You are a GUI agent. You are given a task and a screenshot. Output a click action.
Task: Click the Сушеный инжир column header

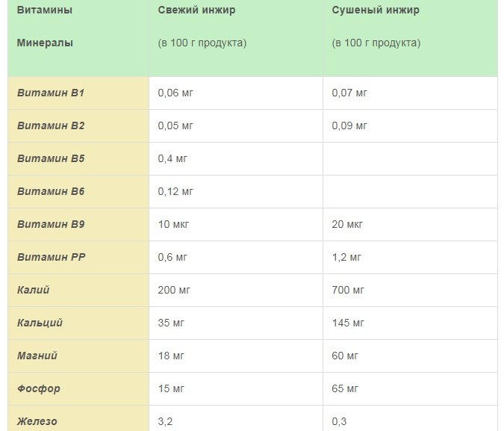pos(376,10)
